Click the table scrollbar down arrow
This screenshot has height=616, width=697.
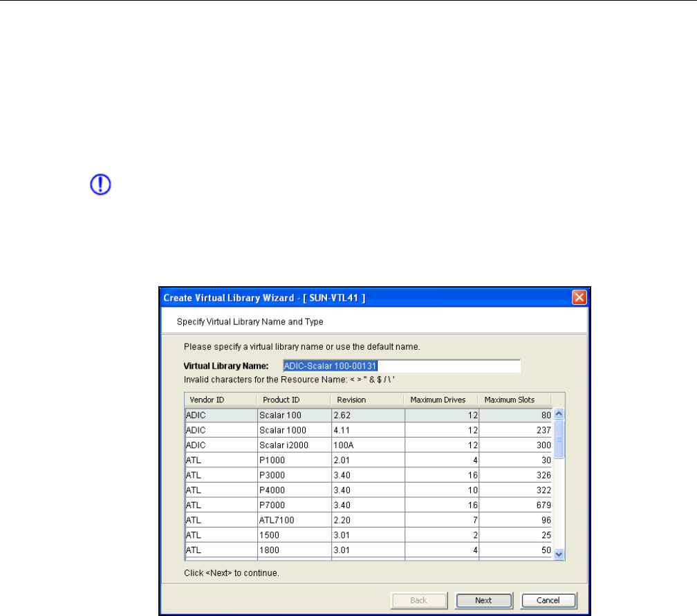coord(559,554)
